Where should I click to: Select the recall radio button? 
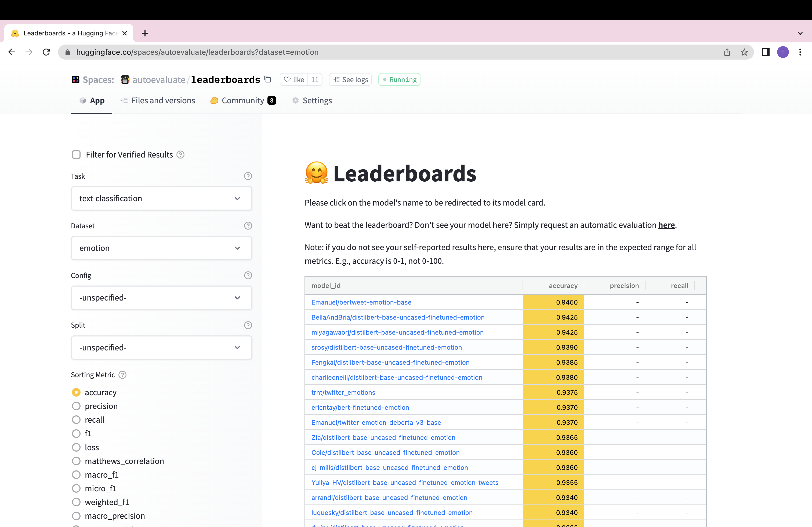pos(76,419)
